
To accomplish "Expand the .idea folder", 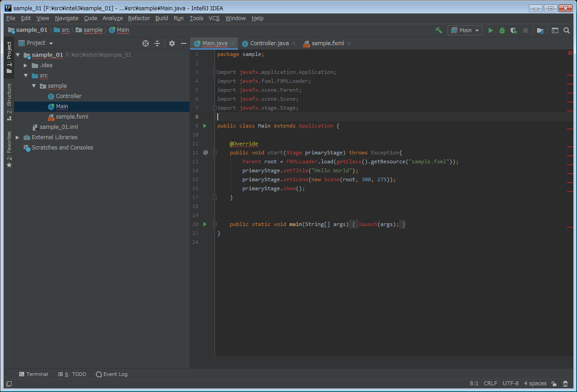I will [x=26, y=65].
